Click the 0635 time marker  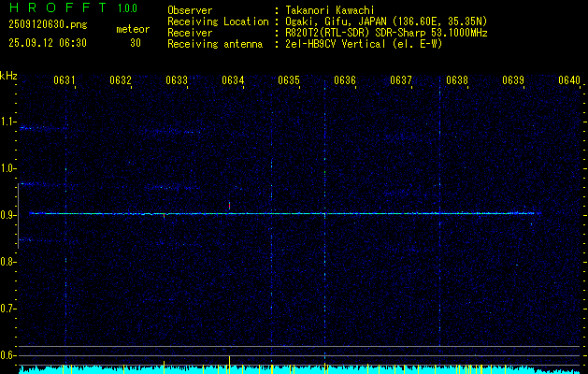pos(289,79)
